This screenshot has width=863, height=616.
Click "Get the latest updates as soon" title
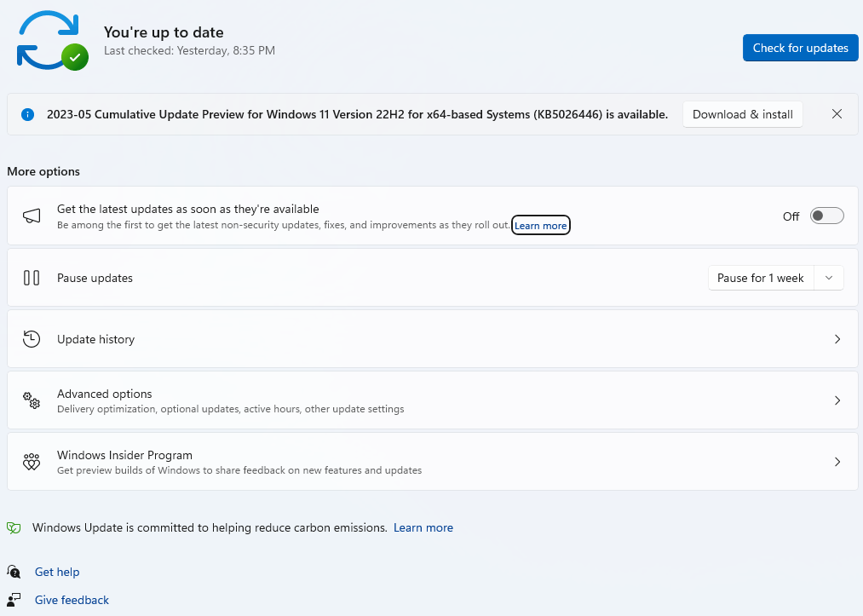click(188, 210)
